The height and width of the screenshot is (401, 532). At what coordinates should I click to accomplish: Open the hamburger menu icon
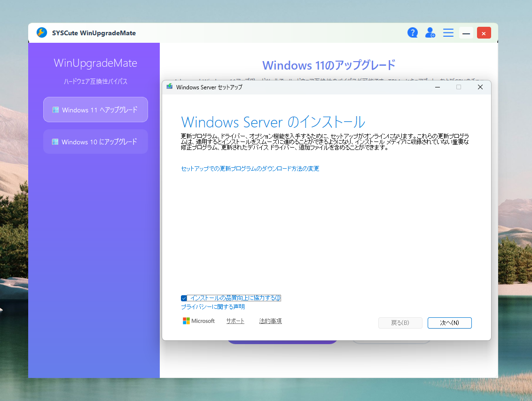(448, 32)
